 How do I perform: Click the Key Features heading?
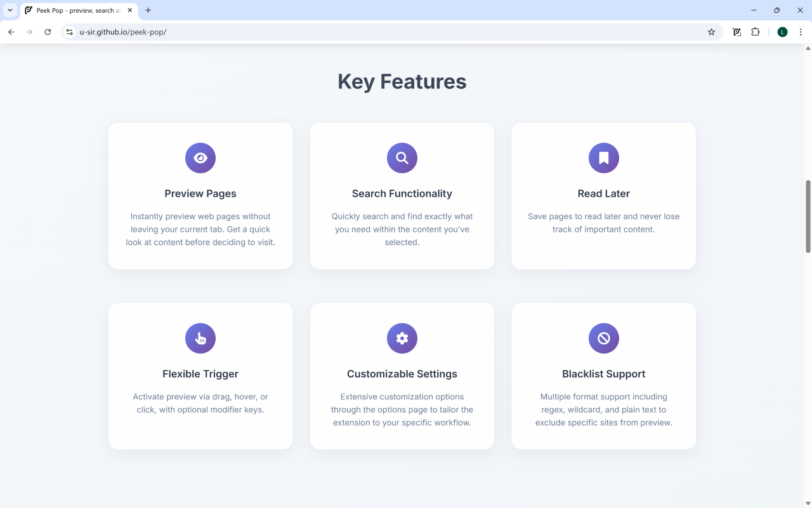click(x=402, y=81)
